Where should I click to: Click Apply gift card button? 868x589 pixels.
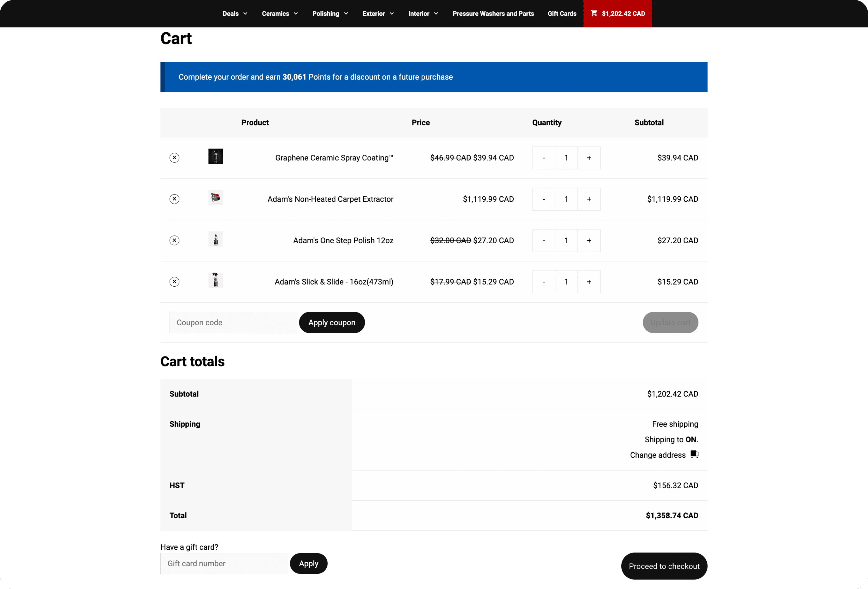tap(308, 563)
